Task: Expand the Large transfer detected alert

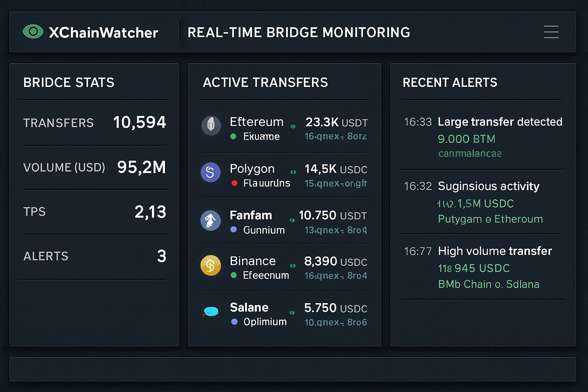Action: 500,122
